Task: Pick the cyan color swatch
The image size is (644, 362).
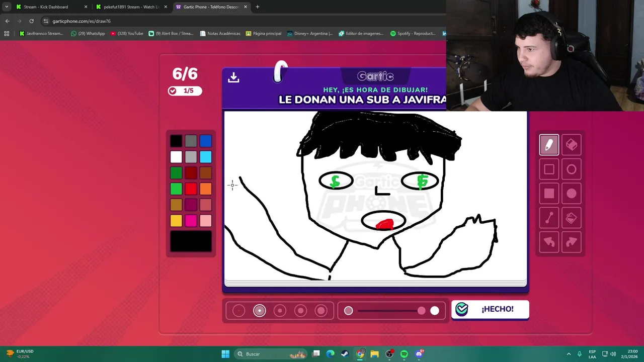Action: [206, 157]
